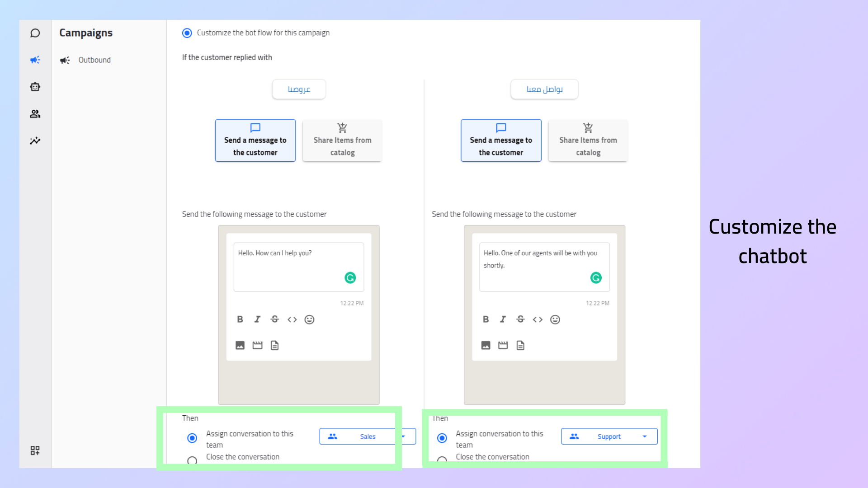Click the 'عروضنا' reply button
Image resolution: width=868 pixels, height=488 pixels.
point(298,89)
